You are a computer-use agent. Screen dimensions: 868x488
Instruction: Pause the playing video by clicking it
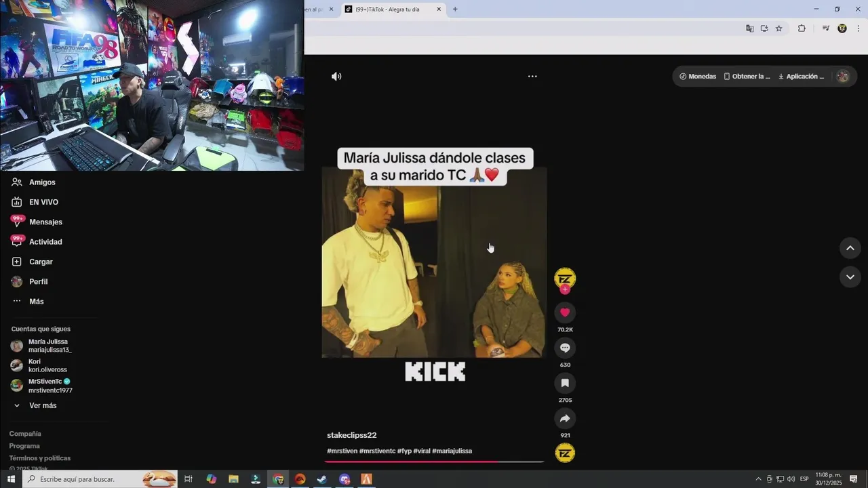[x=434, y=263]
